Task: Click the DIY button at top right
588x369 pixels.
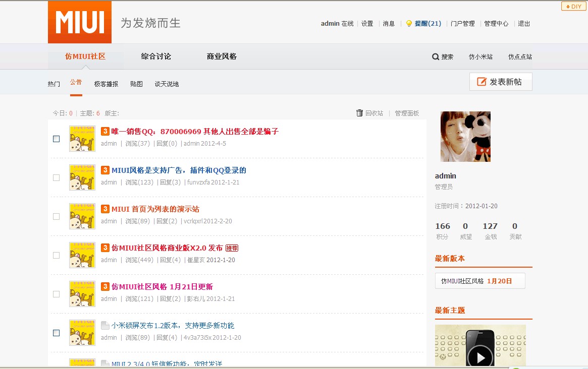Action: pyautogui.click(x=573, y=7)
